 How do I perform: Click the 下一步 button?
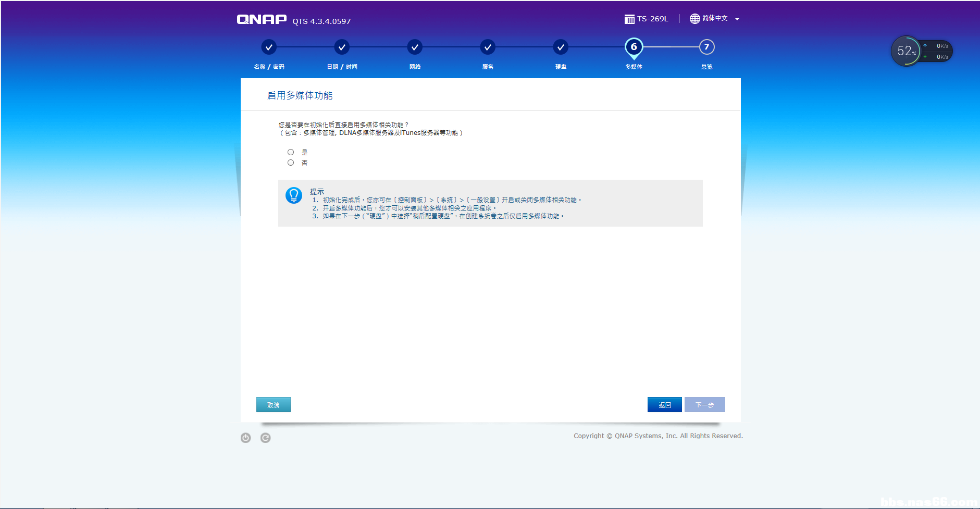pyautogui.click(x=704, y=404)
